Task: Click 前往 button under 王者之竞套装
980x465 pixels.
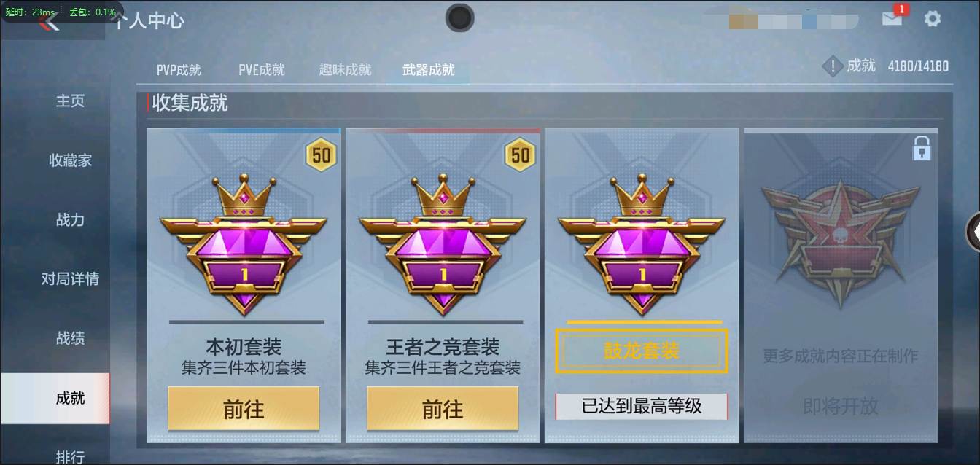Action: tap(443, 409)
